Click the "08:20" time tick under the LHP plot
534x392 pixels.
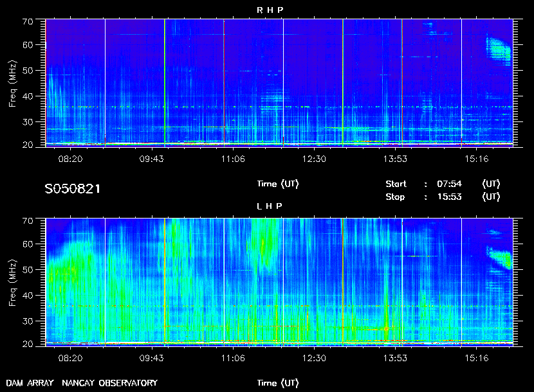pyautogui.click(x=71, y=359)
